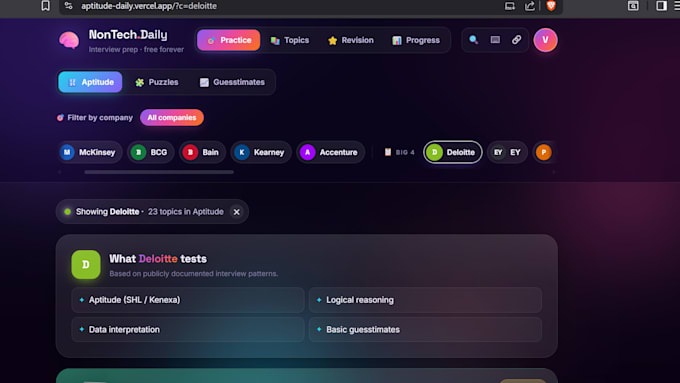
Task: Open the Topics tab
Action: [x=290, y=40]
